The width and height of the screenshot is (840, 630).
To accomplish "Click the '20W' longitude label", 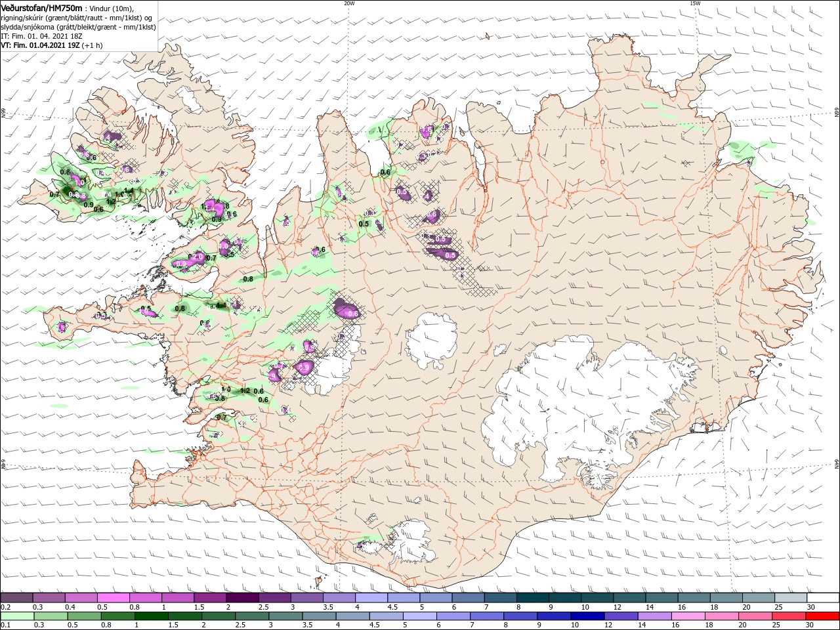I will pyautogui.click(x=349, y=3).
